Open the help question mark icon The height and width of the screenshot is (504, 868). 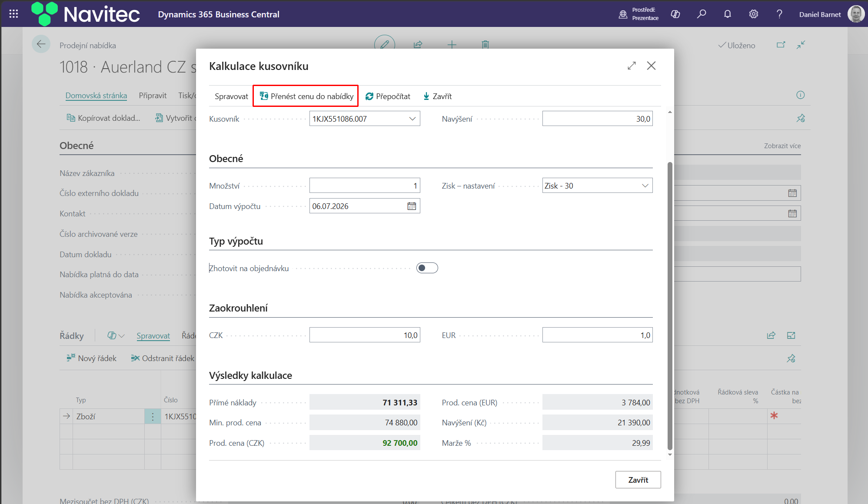pyautogui.click(x=779, y=14)
